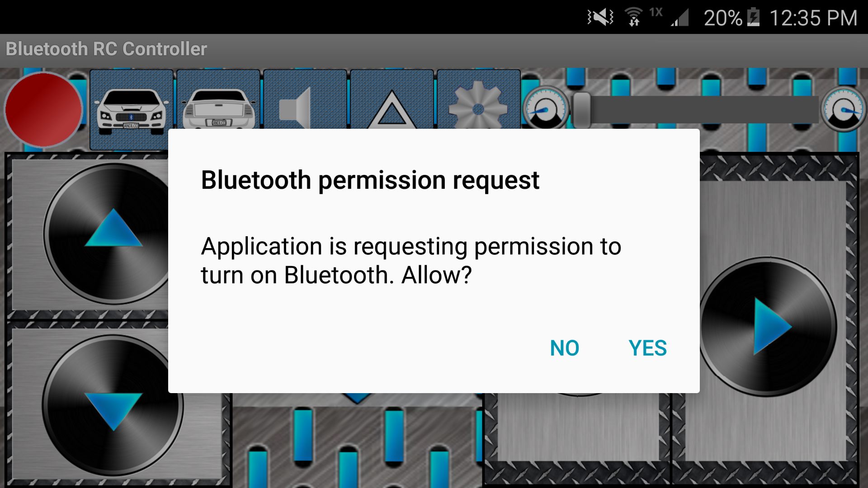This screenshot has width=868, height=488.
Task: Click the Bluetooth permission request heading
Action: point(370,180)
